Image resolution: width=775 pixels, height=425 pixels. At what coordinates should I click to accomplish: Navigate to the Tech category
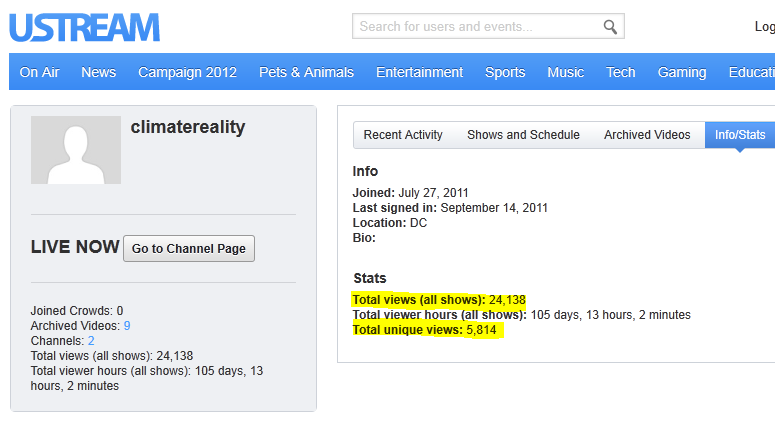(620, 72)
